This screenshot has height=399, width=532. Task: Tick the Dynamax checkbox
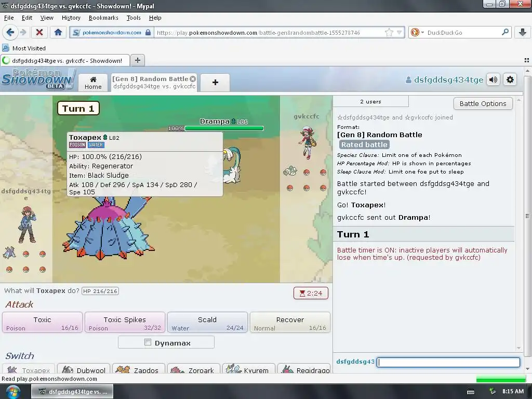(148, 342)
